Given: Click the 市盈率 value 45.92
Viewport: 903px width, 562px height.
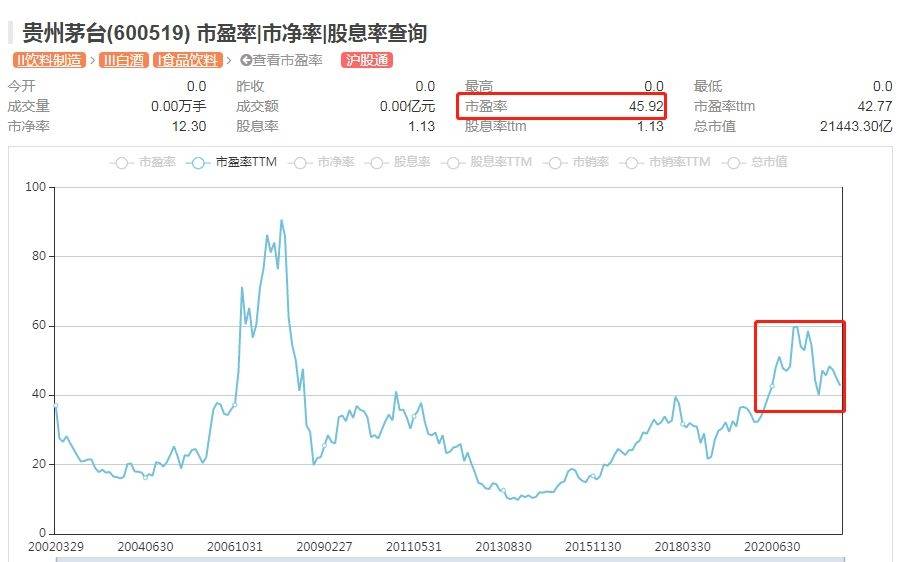Looking at the screenshot, I should point(643,106).
